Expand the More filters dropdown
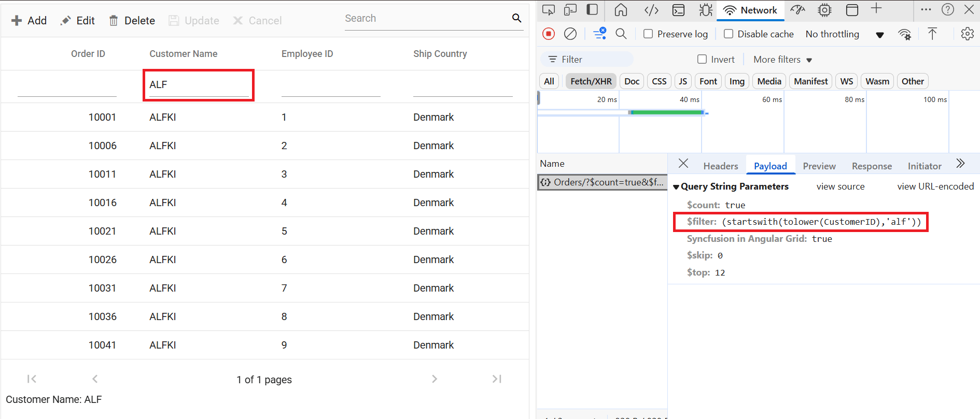This screenshot has width=980, height=419. tap(782, 60)
